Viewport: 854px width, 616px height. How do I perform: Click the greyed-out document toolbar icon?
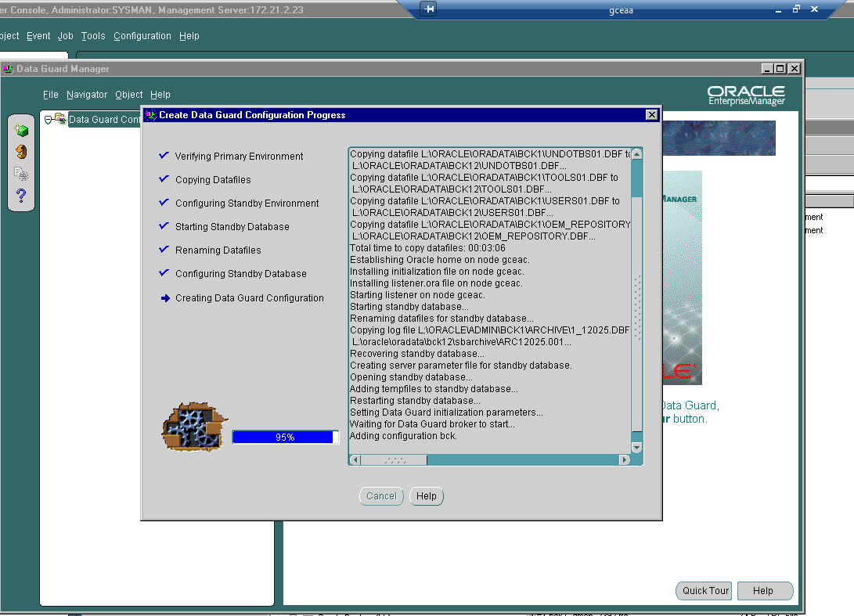click(x=21, y=174)
